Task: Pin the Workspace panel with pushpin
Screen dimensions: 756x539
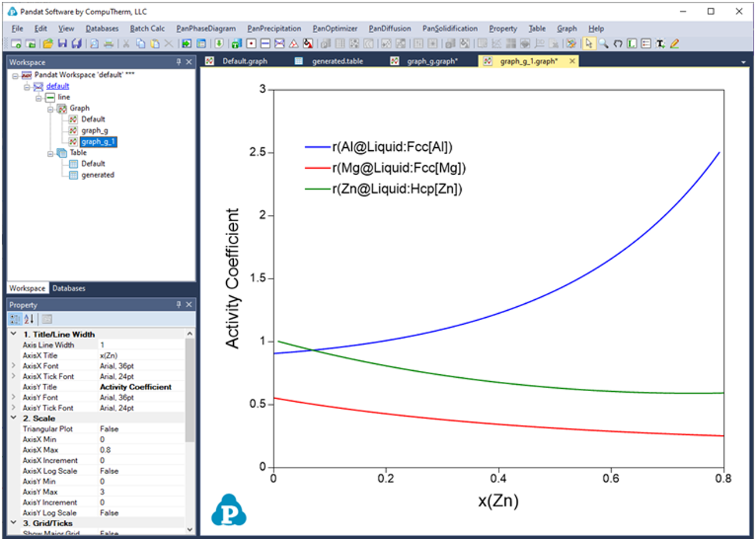Action: pyautogui.click(x=179, y=62)
